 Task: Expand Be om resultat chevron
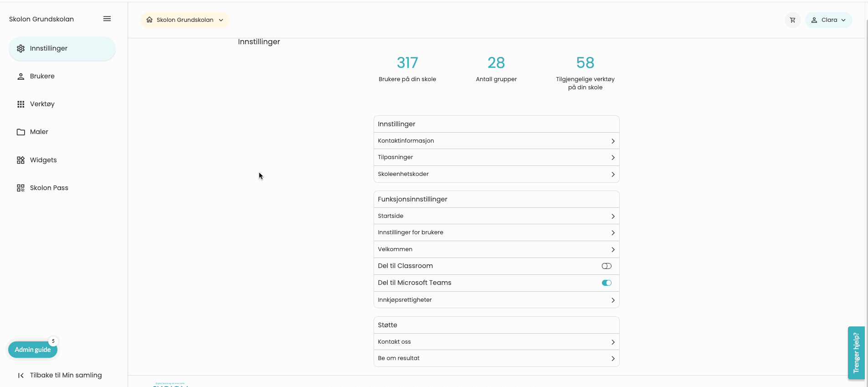[x=613, y=359]
